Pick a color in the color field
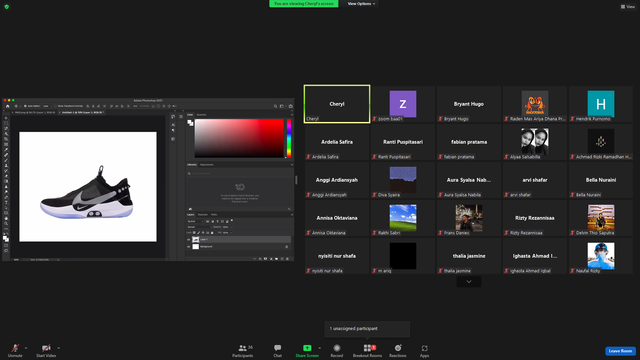This screenshot has height=360, width=640. [x=239, y=138]
